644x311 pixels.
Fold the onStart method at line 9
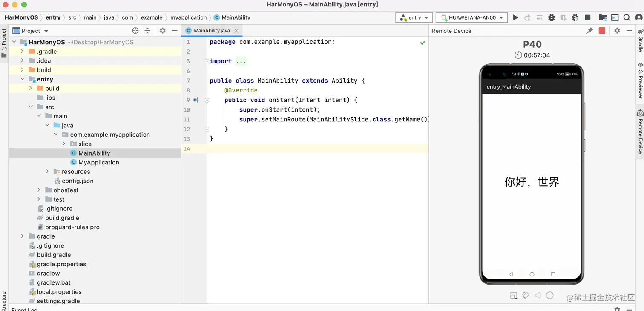[x=207, y=100]
